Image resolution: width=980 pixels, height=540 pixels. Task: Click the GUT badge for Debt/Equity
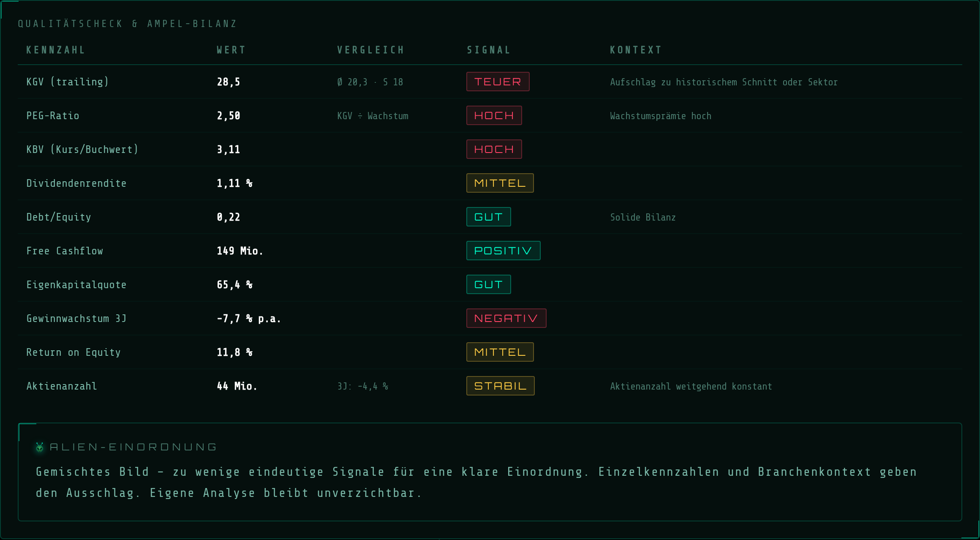point(488,217)
